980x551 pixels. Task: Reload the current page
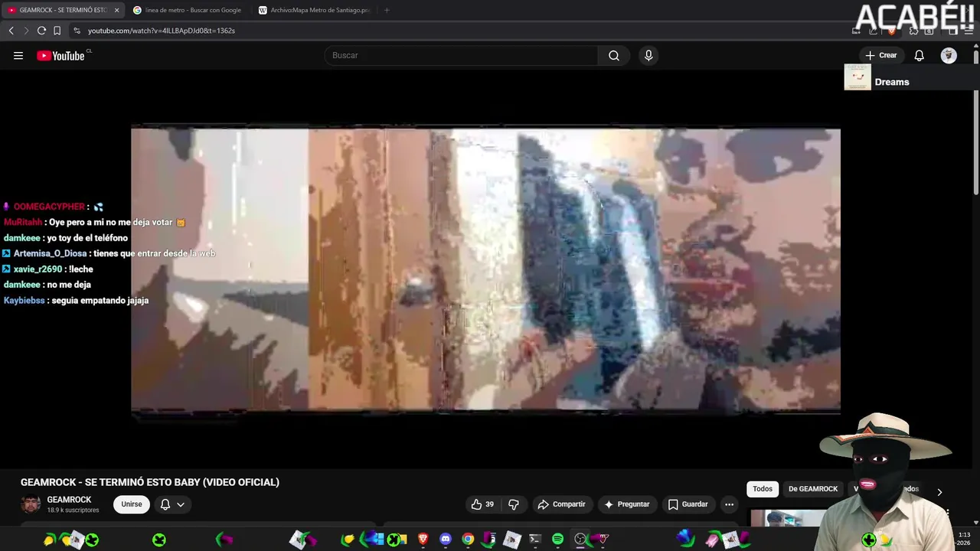(x=41, y=31)
